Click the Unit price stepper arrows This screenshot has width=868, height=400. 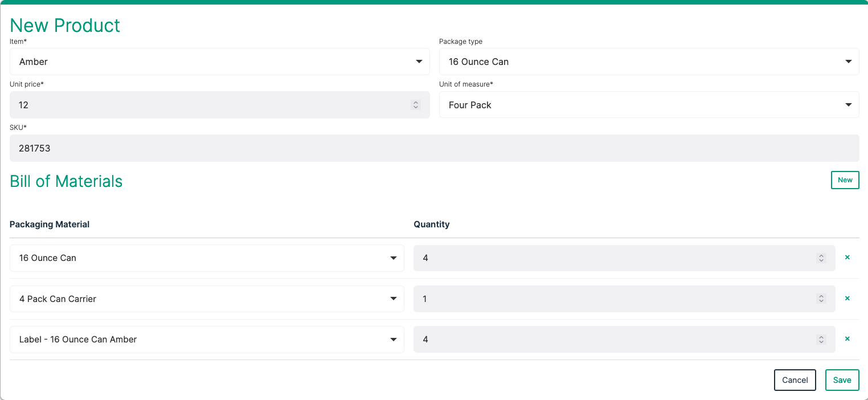pyautogui.click(x=416, y=105)
